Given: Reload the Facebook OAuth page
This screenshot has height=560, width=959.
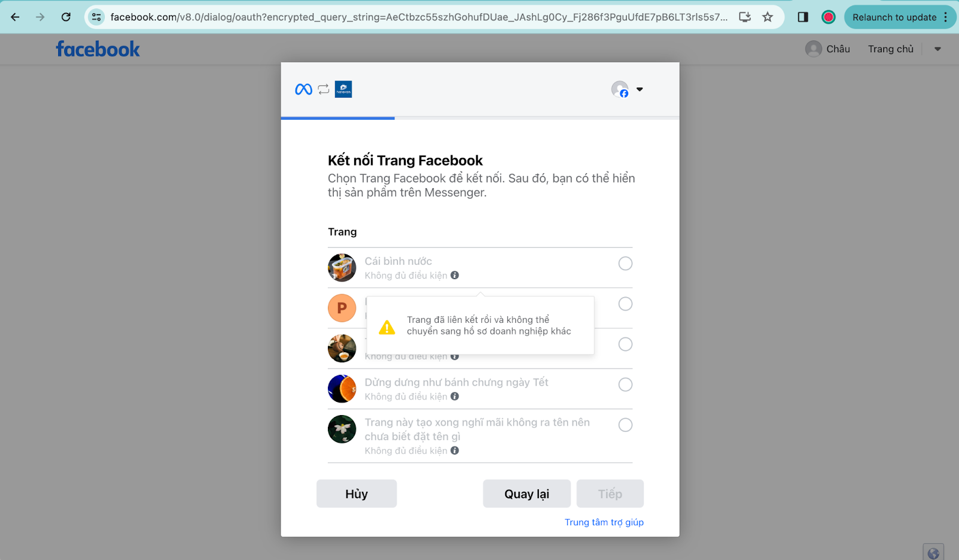Looking at the screenshot, I should point(66,17).
